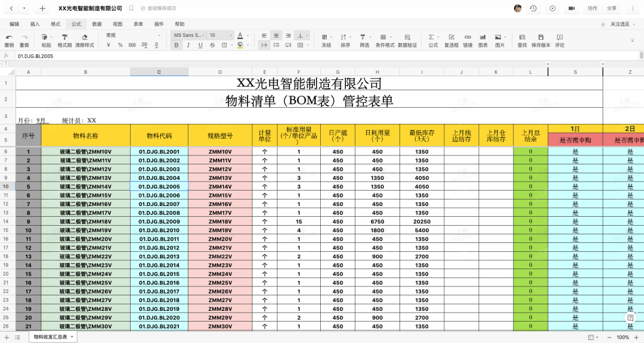Click the formula bar input field
Screen dimensions: 644x343
pos(327,56)
